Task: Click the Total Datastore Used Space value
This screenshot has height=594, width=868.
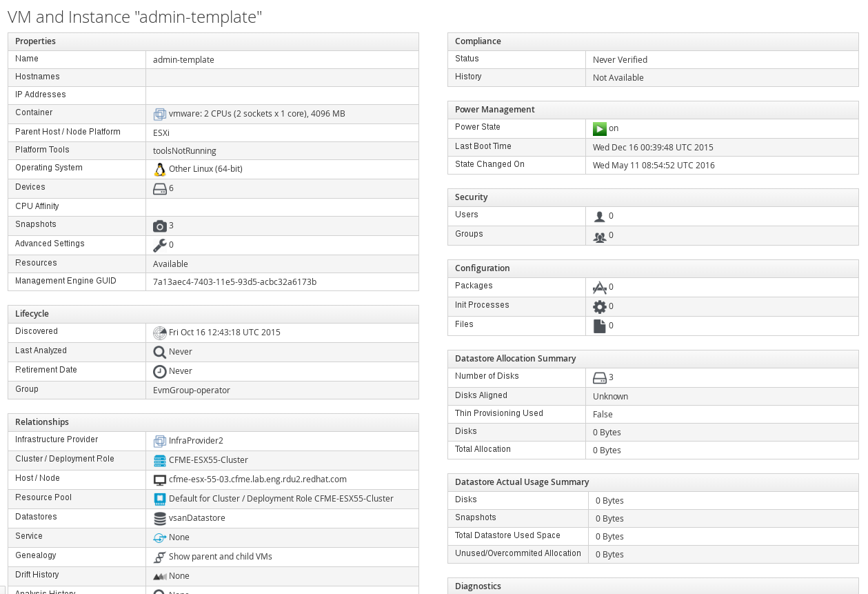Action: tap(609, 537)
